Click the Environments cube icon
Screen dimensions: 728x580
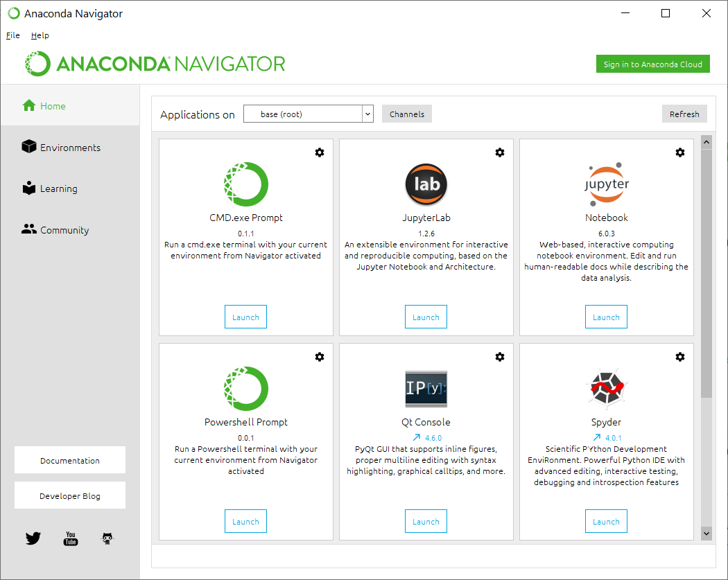(29, 147)
